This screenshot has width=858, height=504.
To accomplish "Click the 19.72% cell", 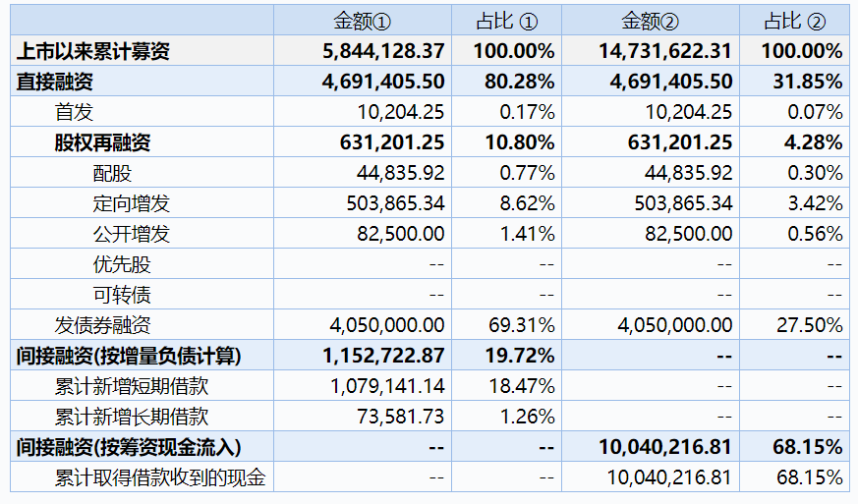I will pos(520,357).
